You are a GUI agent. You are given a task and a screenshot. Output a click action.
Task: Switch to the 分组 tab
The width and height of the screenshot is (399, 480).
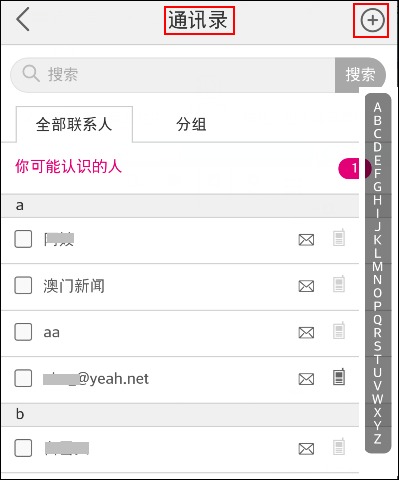point(191,124)
